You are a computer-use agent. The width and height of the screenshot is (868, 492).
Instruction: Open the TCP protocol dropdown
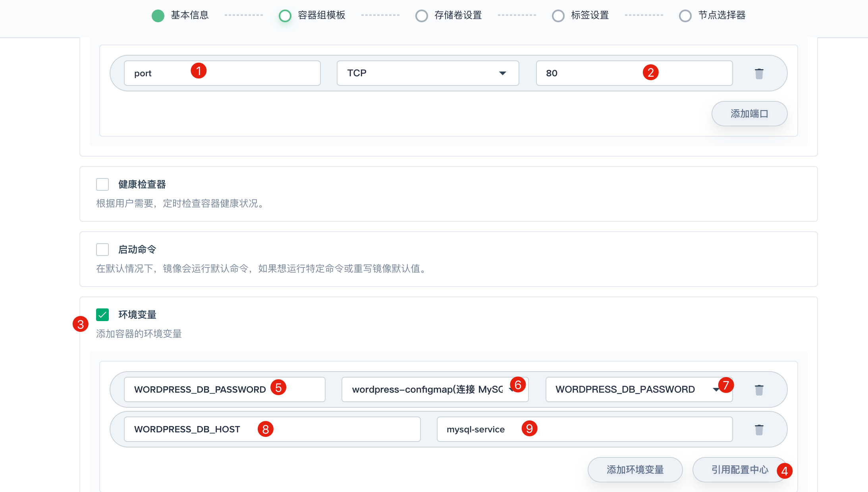click(428, 73)
